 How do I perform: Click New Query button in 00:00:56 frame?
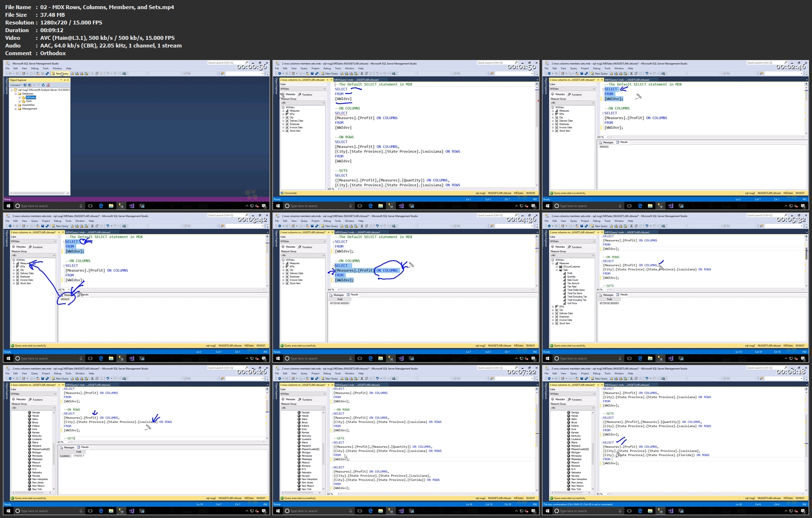pyautogui.click(x=60, y=73)
